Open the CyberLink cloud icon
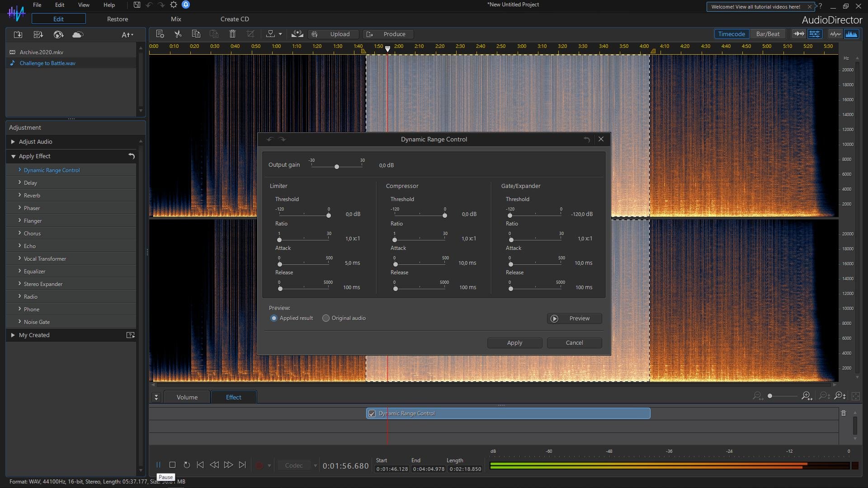 pos(78,35)
